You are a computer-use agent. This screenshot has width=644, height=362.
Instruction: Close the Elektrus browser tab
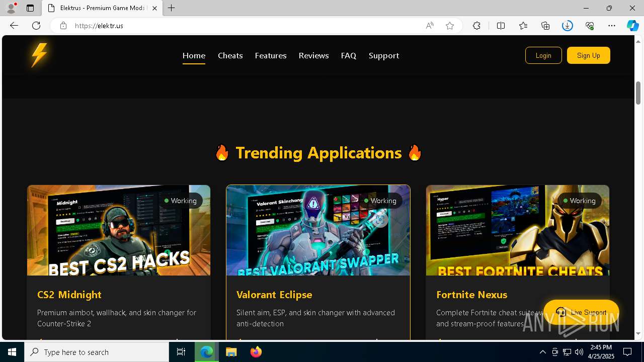tap(154, 8)
